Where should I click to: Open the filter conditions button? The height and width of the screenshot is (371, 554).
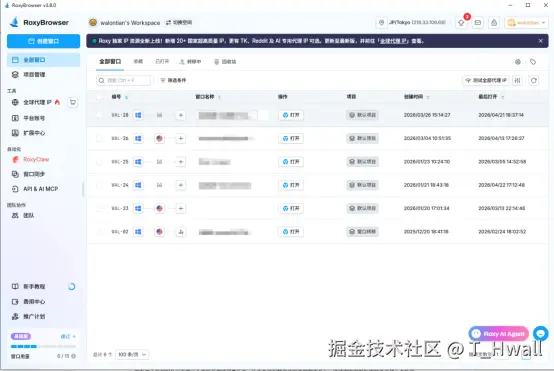pyautogui.click(x=173, y=80)
